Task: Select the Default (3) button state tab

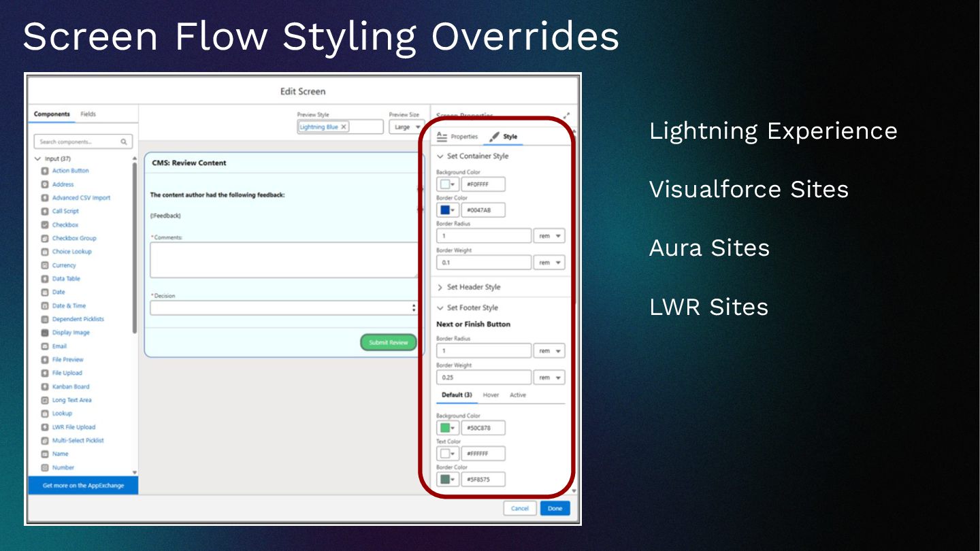Action: (x=457, y=395)
